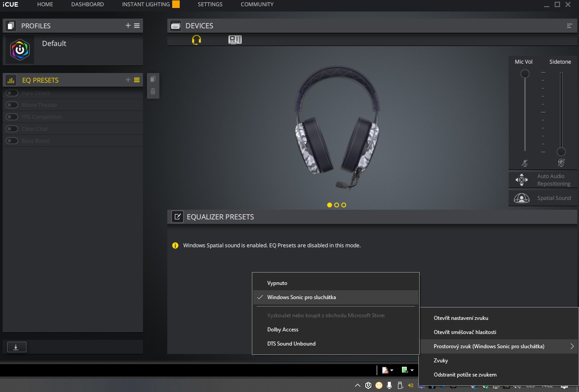This screenshot has width=579, height=392.
Task: Open the Dashboard tab
Action: pyautogui.click(x=88, y=4)
